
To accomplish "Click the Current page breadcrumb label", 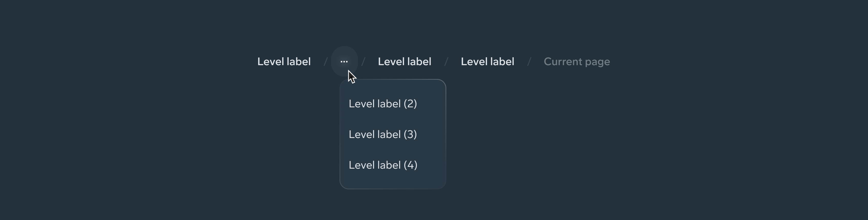I will point(577,61).
